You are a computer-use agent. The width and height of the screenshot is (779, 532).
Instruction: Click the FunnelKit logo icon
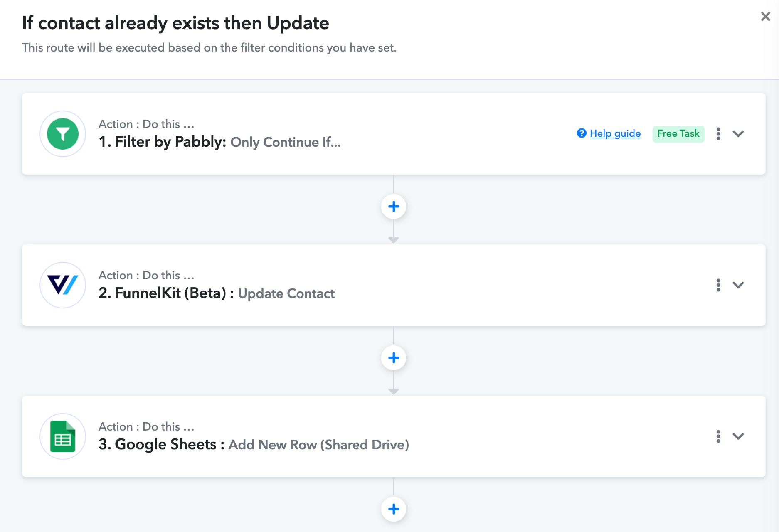click(63, 285)
